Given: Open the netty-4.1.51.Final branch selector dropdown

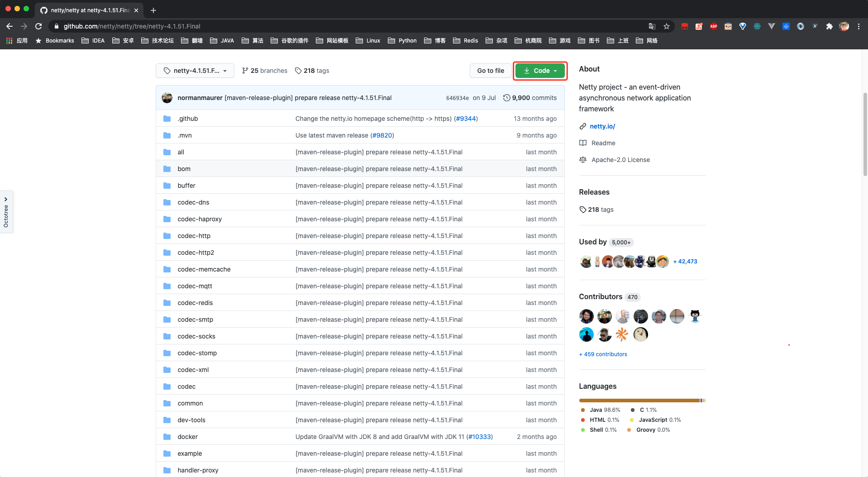Looking at the screenshot, I should tap(195, 71).
